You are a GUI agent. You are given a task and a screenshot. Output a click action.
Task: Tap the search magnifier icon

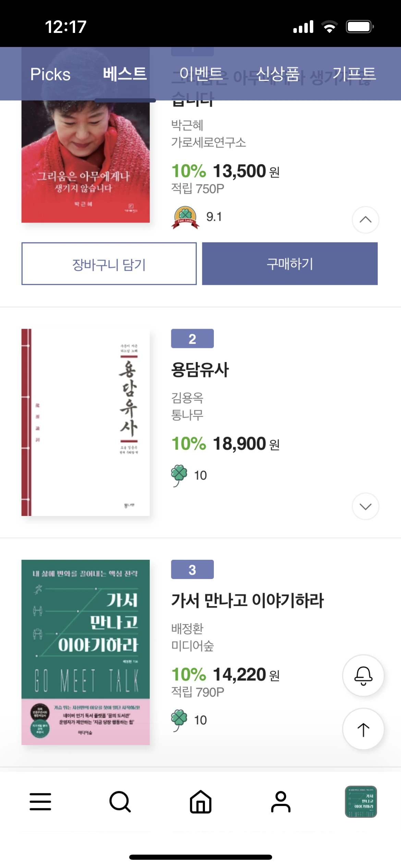pyautogui.click(x=120, y=801)
